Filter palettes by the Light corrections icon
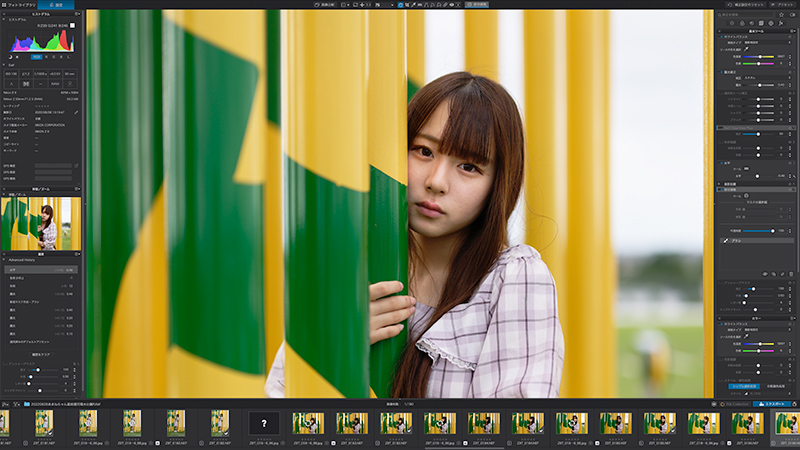The height and width of the screenshot is (450, 800). [732, 23]
